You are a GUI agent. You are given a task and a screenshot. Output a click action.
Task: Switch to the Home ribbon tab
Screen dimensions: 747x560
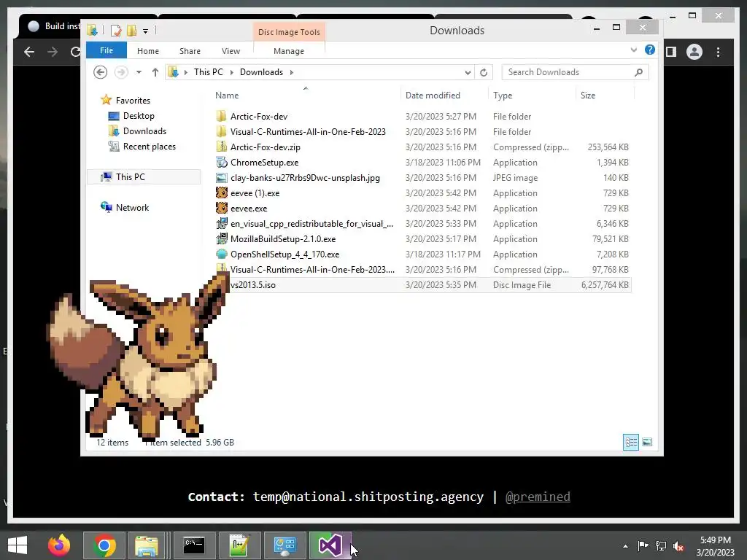click(147, 51)
